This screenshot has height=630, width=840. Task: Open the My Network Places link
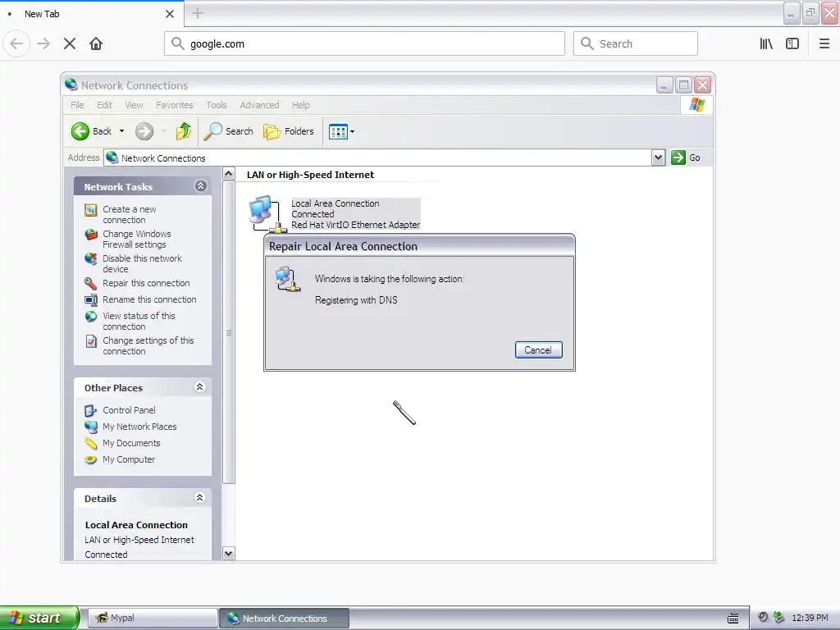click(139, 427)
